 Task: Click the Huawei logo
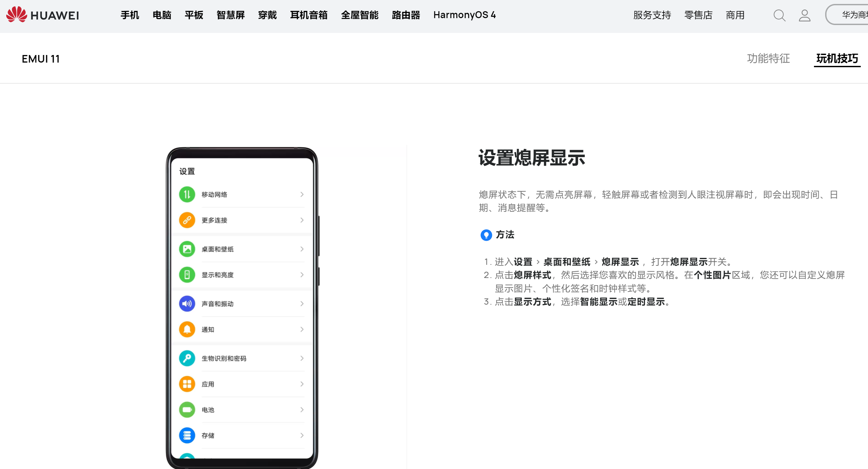point(43,15)
